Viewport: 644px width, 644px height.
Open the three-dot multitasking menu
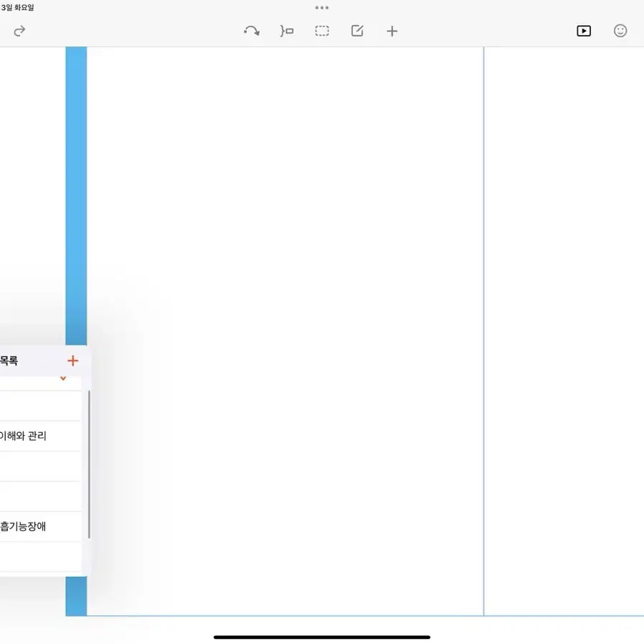(x=321, y=7)
